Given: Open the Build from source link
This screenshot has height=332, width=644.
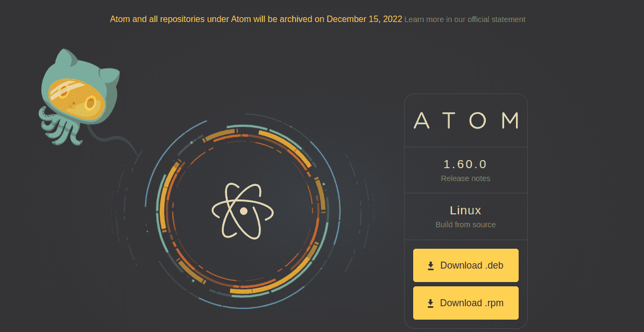Looking at the screenshot, I should click(x=465, y=225).
